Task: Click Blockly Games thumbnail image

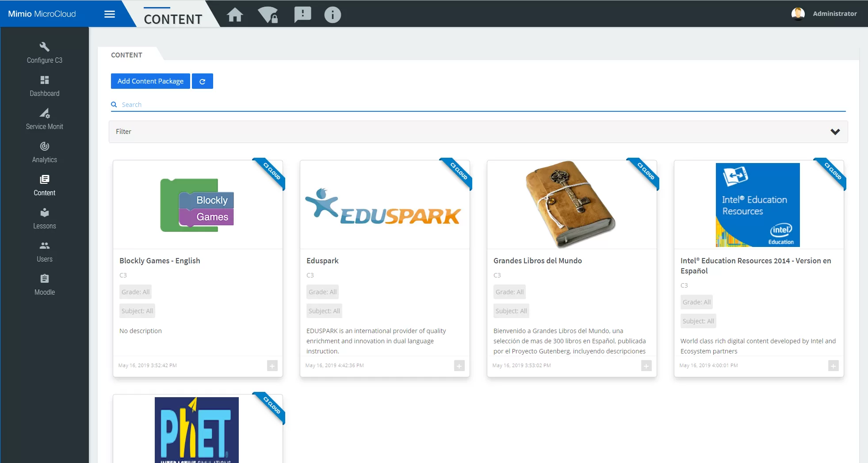Action: tap(197, 205)
